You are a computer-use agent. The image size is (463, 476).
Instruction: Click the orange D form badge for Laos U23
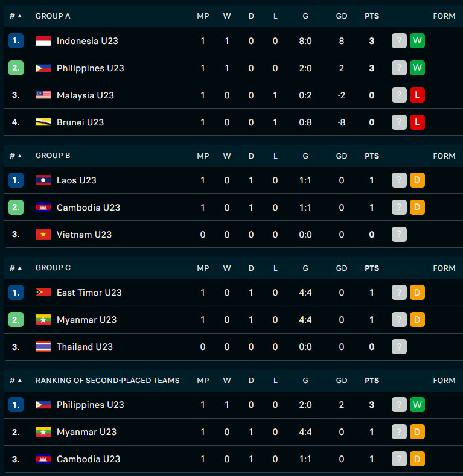417,180
